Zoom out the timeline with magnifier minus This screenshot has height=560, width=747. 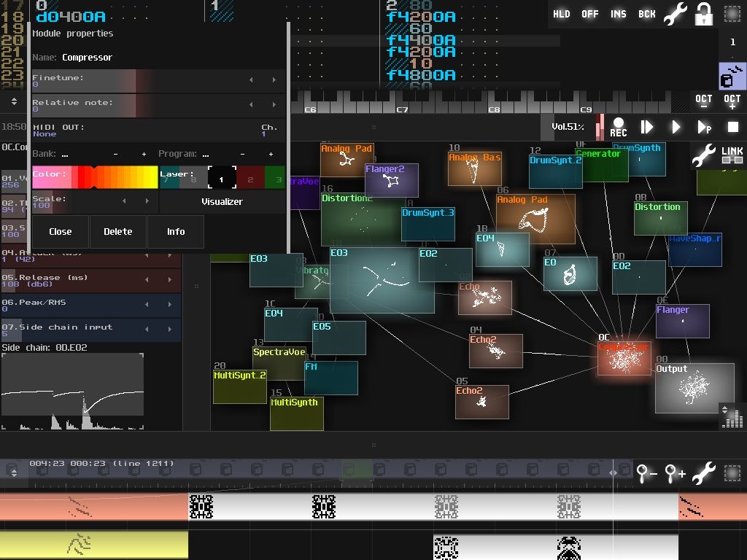646,474
